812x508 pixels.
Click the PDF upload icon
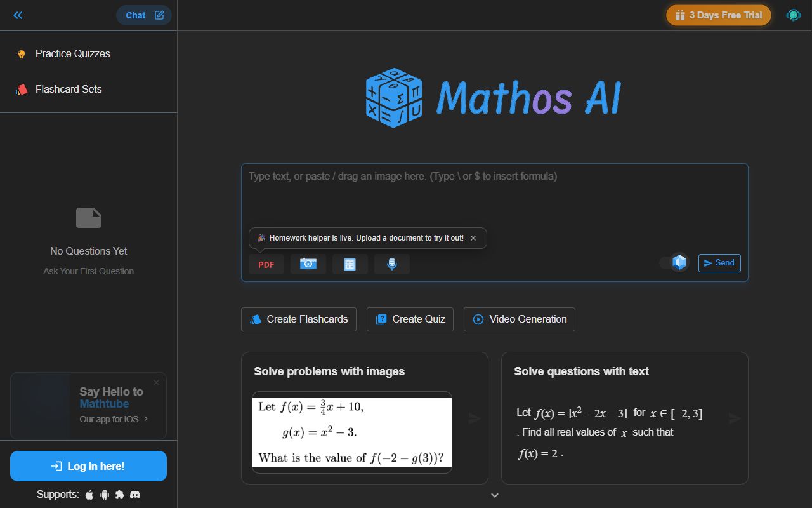coord(266,264)
